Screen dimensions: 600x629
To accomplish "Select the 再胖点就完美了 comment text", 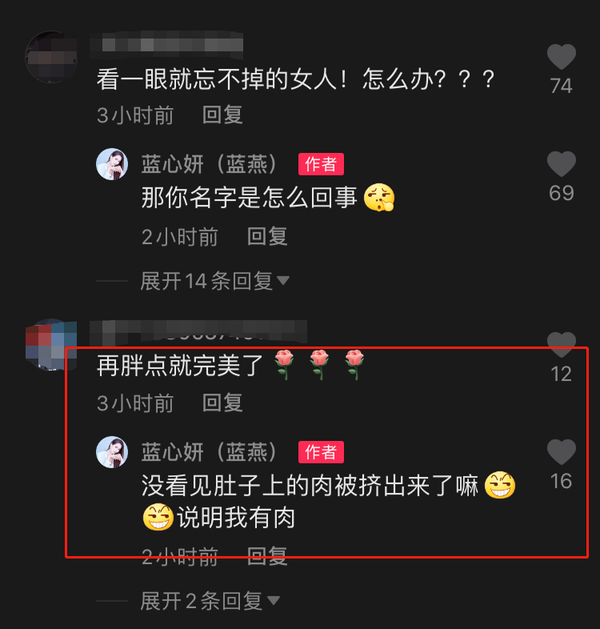I will [180, 366].
